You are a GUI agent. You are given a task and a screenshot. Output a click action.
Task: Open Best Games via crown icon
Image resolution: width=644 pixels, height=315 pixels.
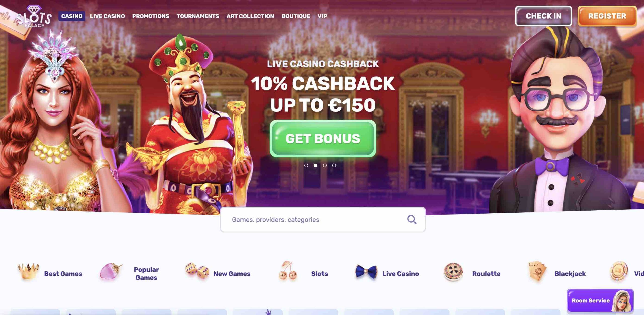click(x=28, y=271)
